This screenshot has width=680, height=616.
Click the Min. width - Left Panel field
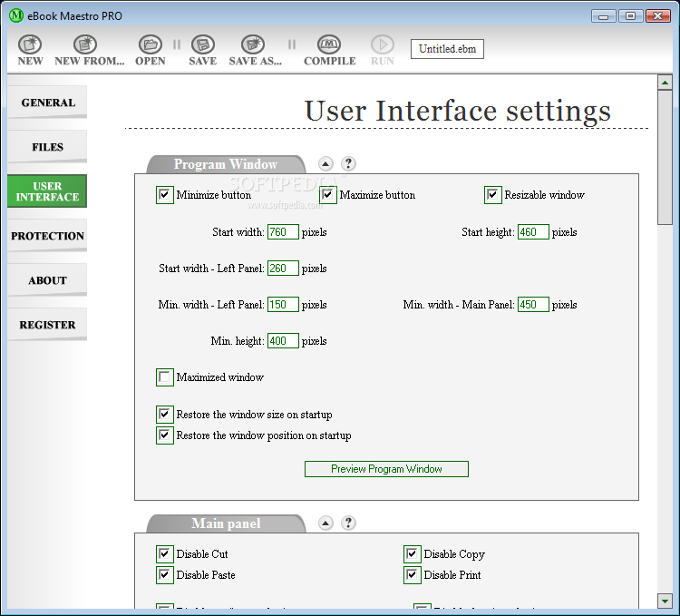pos(283,305)
